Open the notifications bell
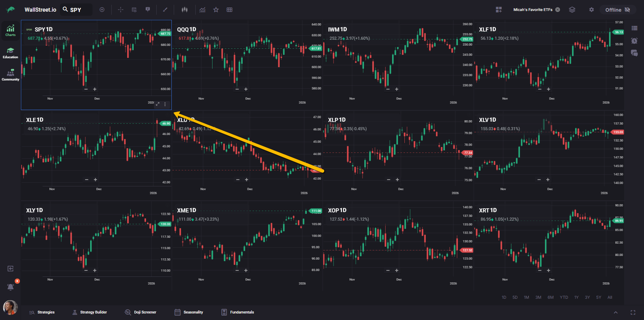 (11, 287)
